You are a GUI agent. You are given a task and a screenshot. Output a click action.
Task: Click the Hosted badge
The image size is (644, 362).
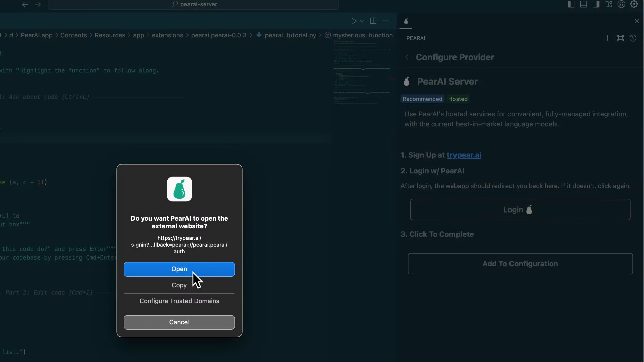coord(458,99)
